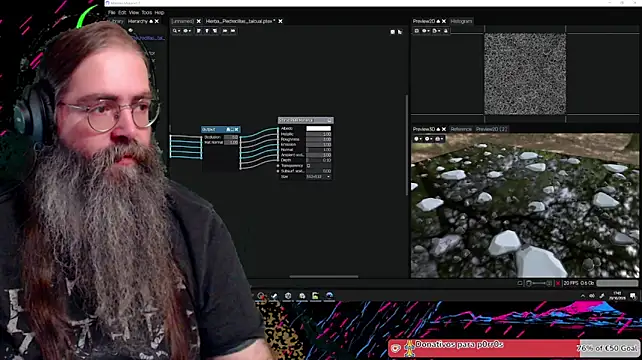Close the Output node
This screenshot has height=360, width=642.
point(237,129)
